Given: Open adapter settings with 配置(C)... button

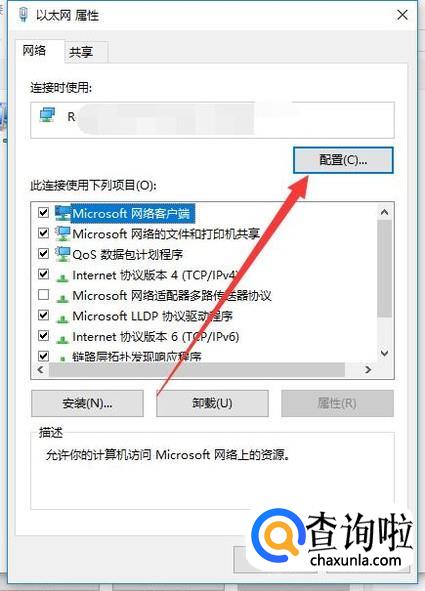Looking at the screenshot, I should (343, 160).
